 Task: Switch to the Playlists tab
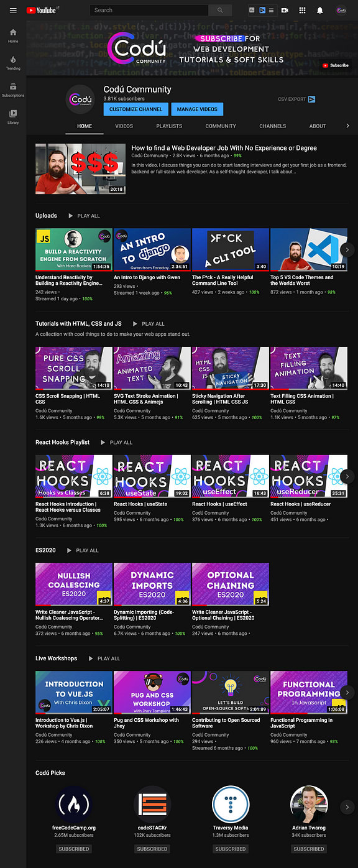pos(169,126)
